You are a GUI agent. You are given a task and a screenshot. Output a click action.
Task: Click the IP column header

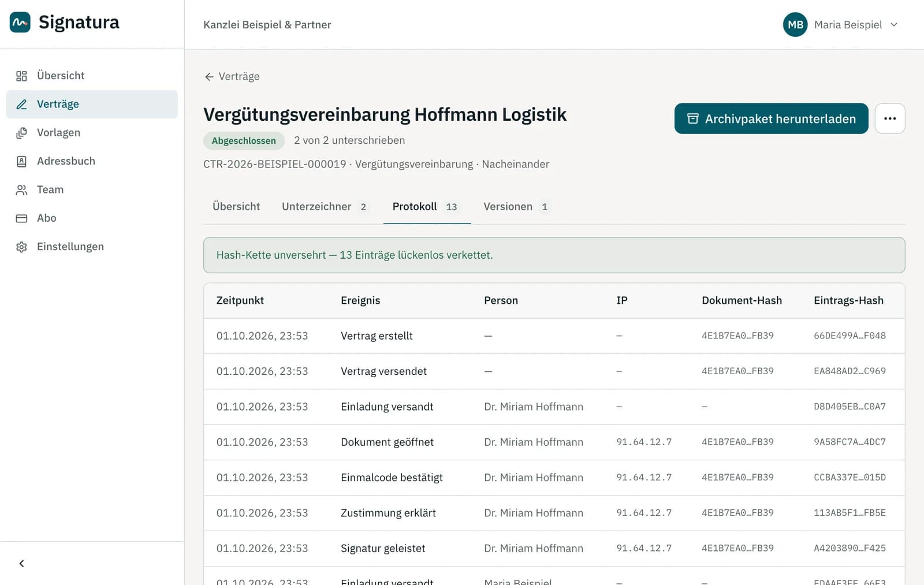[x=621, y=300]
